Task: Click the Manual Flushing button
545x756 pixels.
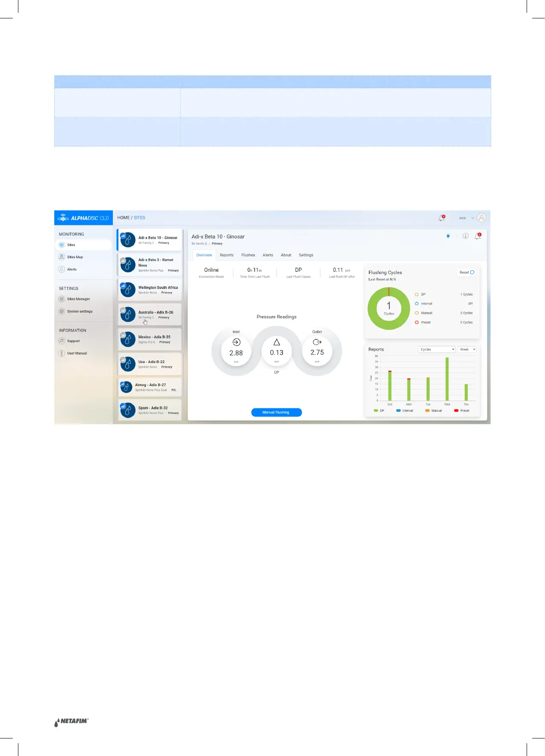Action: [277, 412]
